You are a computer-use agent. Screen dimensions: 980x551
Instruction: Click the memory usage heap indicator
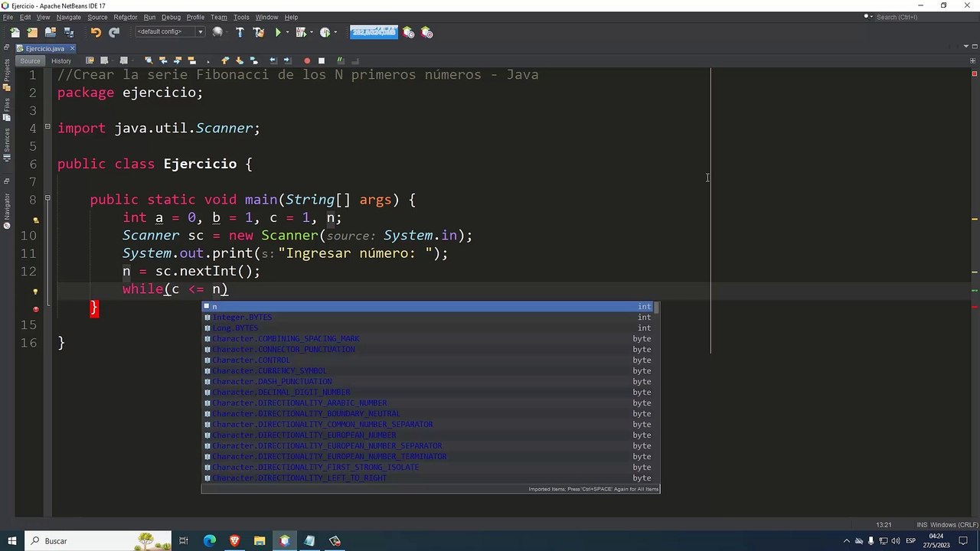click(x=374, y=31)
